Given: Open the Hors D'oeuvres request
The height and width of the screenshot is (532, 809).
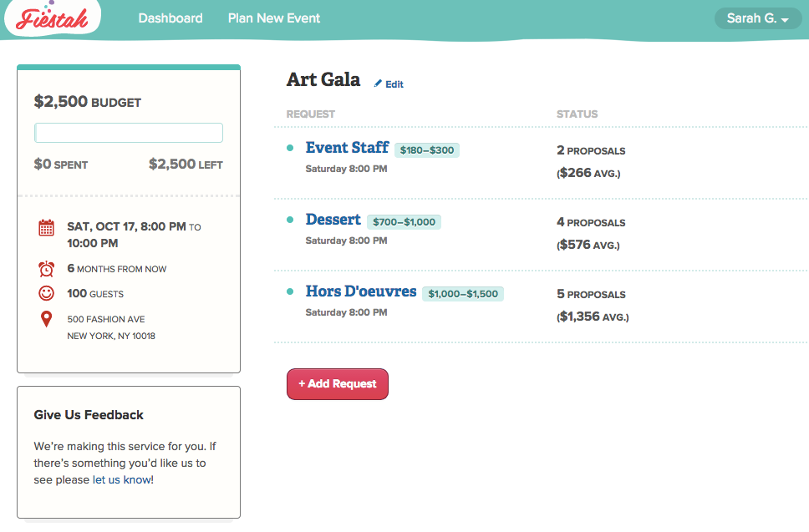Looking at the screenshot, I should pos(361,291).
